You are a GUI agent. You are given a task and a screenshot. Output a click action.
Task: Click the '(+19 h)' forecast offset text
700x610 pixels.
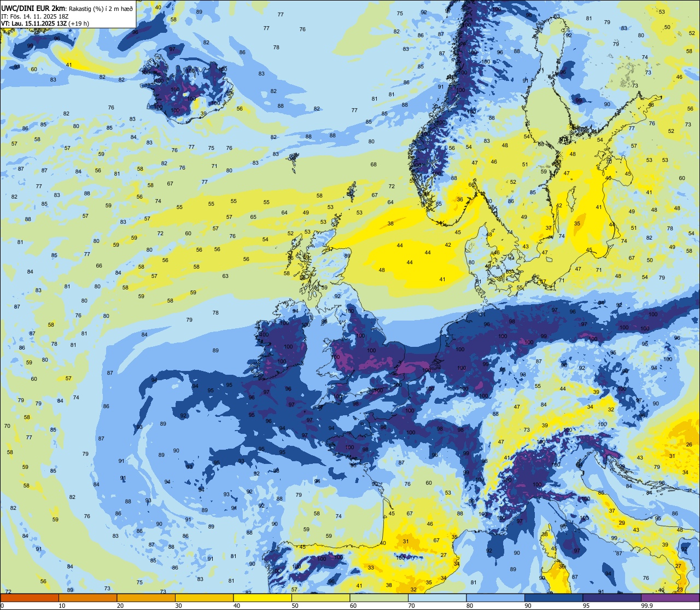tap(79, 24)
